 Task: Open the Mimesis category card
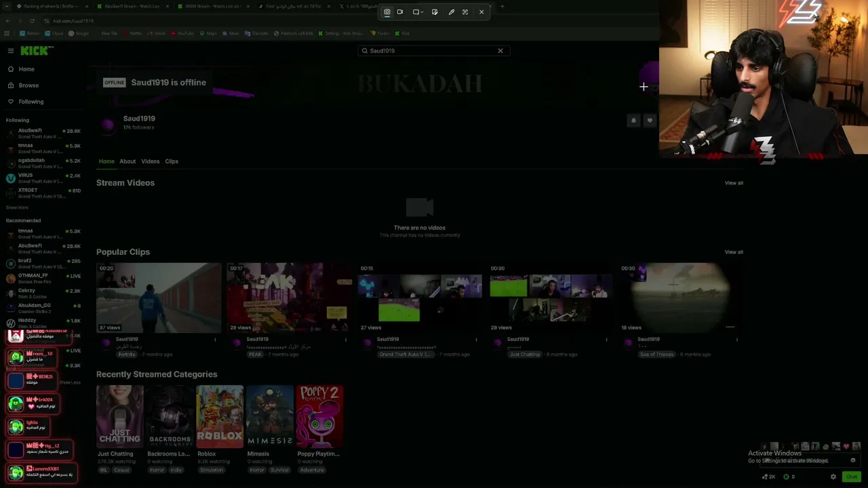270,417
